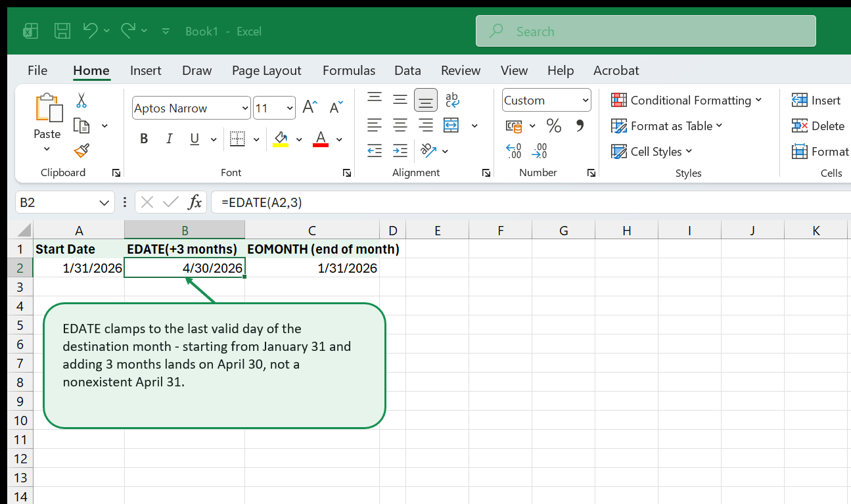Click the Borders icon
The image size is (851, 504).
click(x=237, y=139)
